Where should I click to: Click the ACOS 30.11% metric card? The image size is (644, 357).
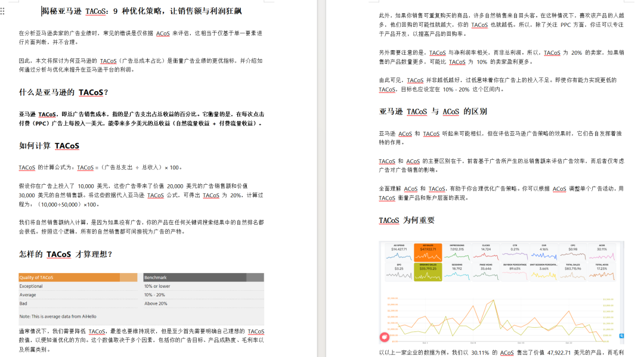tap(602, 252)
